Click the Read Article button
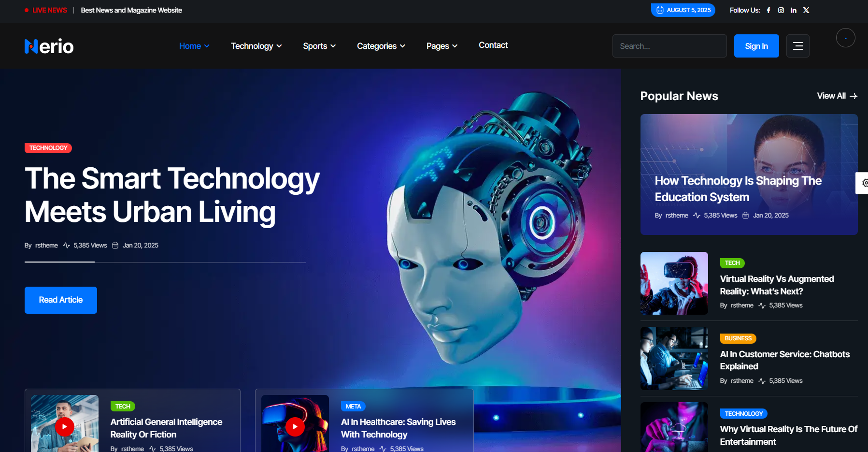Screen dimensions: 868x452 (61, 300)
